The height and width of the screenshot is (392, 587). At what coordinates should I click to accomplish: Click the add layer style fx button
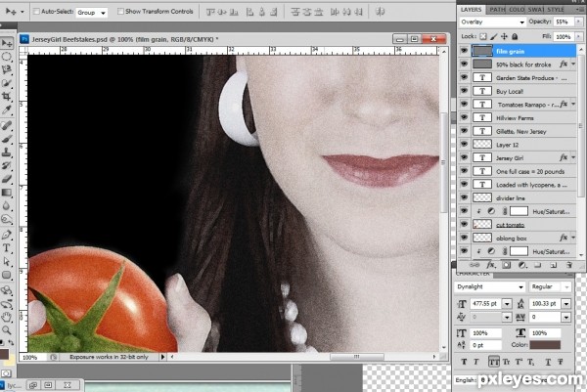(490, 265)
